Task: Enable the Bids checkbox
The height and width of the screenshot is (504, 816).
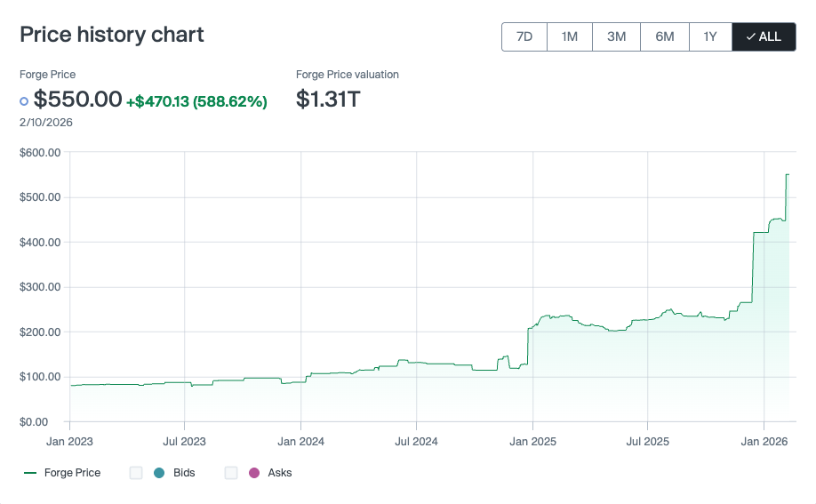Action: tap(136, 473)
